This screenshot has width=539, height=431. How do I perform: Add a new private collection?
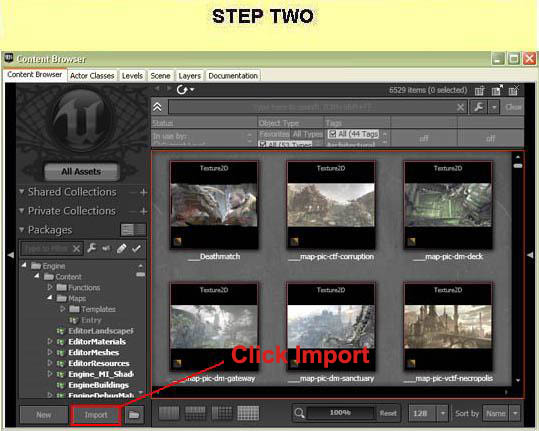(143, 211)
